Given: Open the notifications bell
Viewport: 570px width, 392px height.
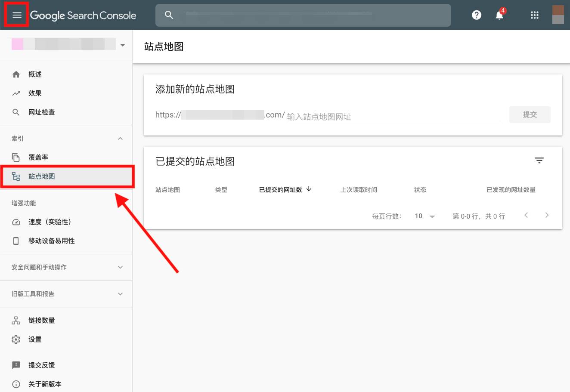Looking at the screenshot, I should pos(499,15).
